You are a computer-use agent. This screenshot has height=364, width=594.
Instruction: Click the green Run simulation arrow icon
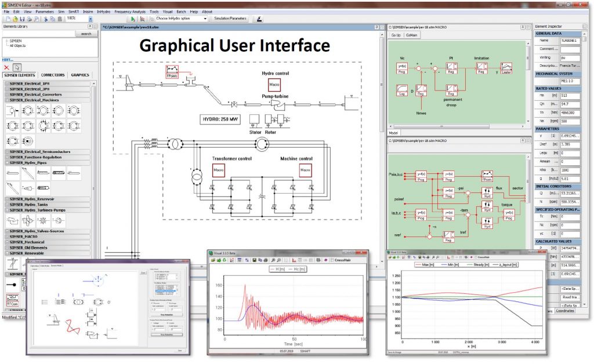[x=133, y=19]
